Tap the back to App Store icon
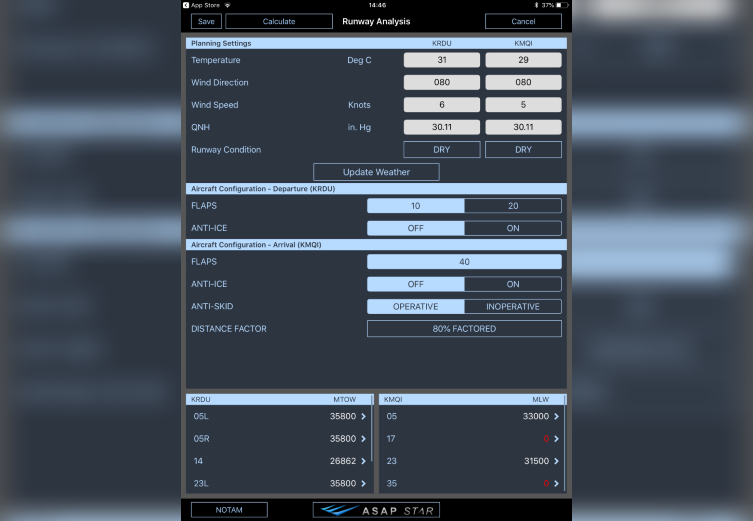This screenshot has width=753, height=521. point(186,5)
